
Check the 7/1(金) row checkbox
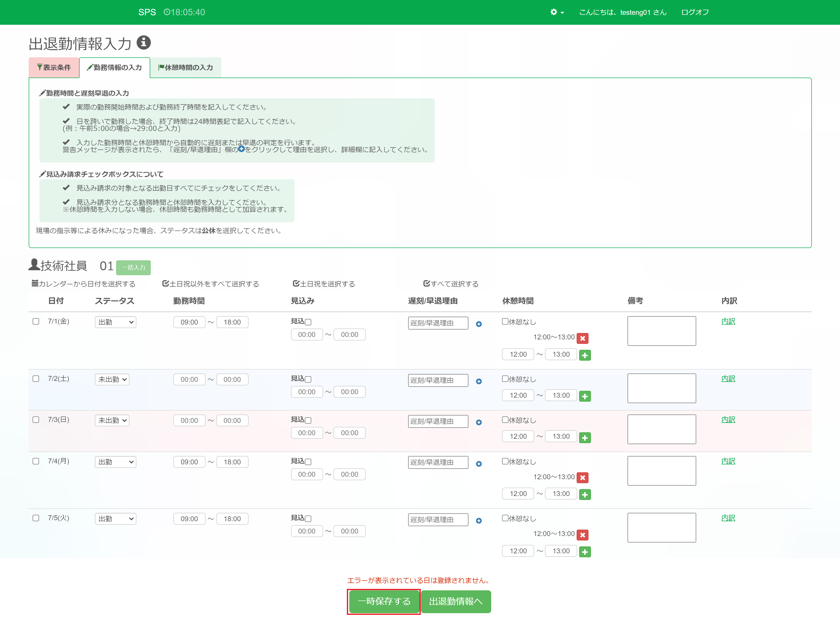(36, 322)
